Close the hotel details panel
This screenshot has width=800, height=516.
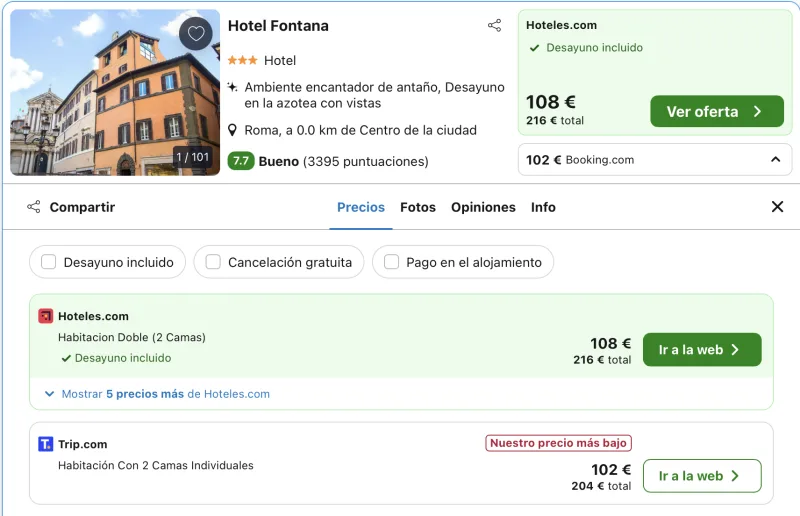pos(777,207)
